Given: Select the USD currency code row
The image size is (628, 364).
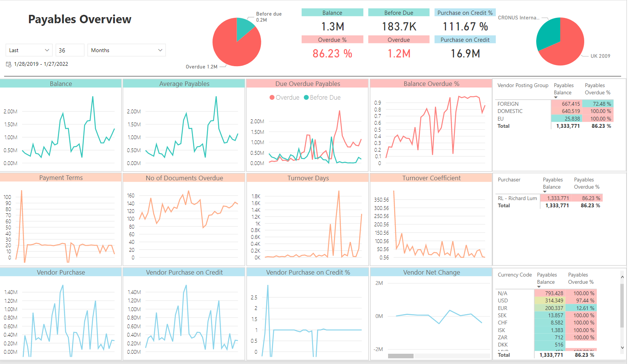Looking at the screenshot, I should point(503,300).
